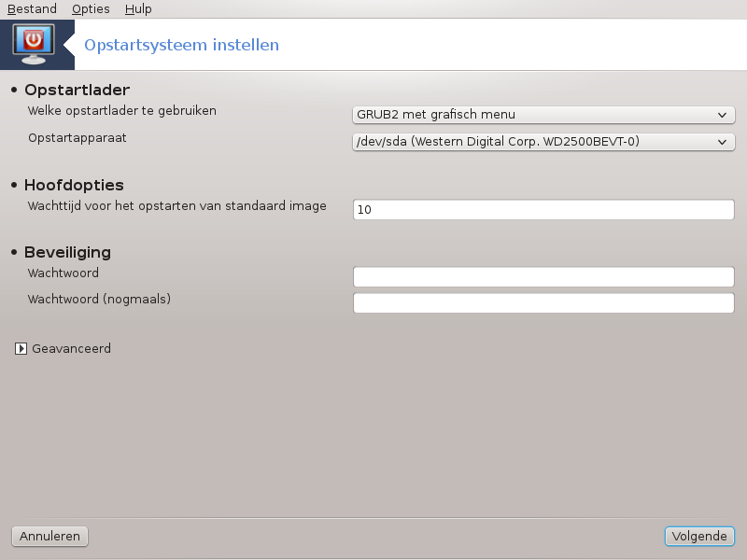
Task: Focus the Wachttijd timeout field
Action: pos(543,209)
